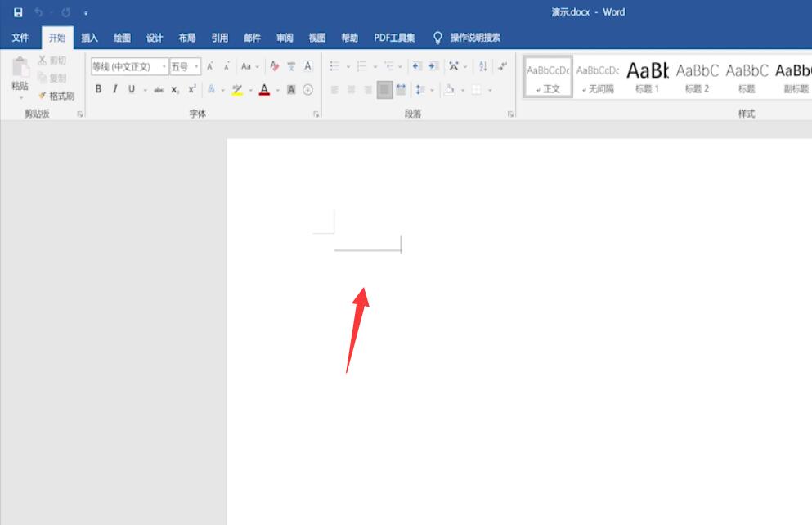Image resolution: width=812 pixels, height=525 pixels.
Task: Click Increase Indent icon
Action: [x=433, y=66]
